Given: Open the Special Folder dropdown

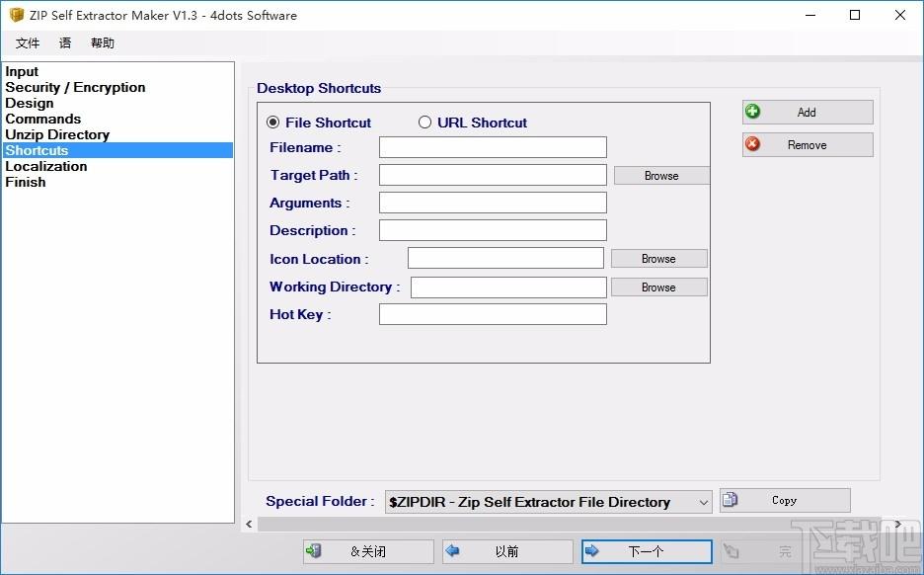Looking at the screenshot, I should click(548, 502).
